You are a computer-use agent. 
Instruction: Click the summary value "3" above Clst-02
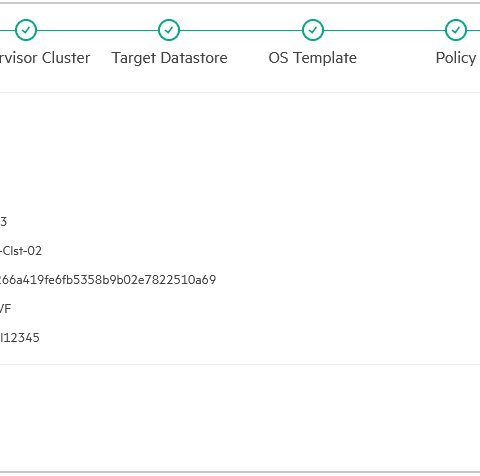[3, 222]
